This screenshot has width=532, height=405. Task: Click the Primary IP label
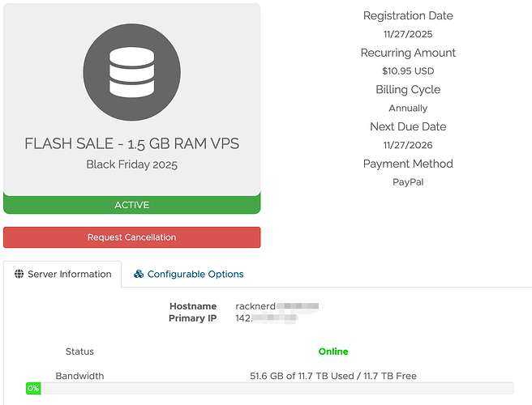click(x=193, y=318)
